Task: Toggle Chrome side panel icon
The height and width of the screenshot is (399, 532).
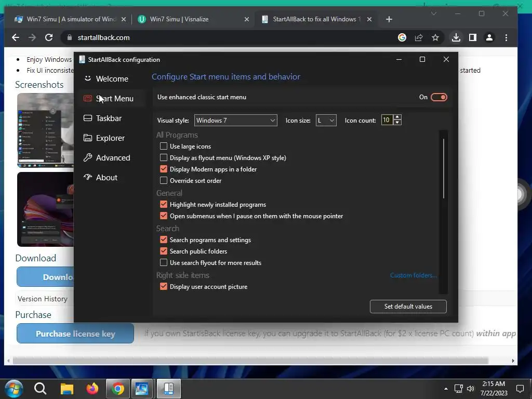Action: pos(473,37)
